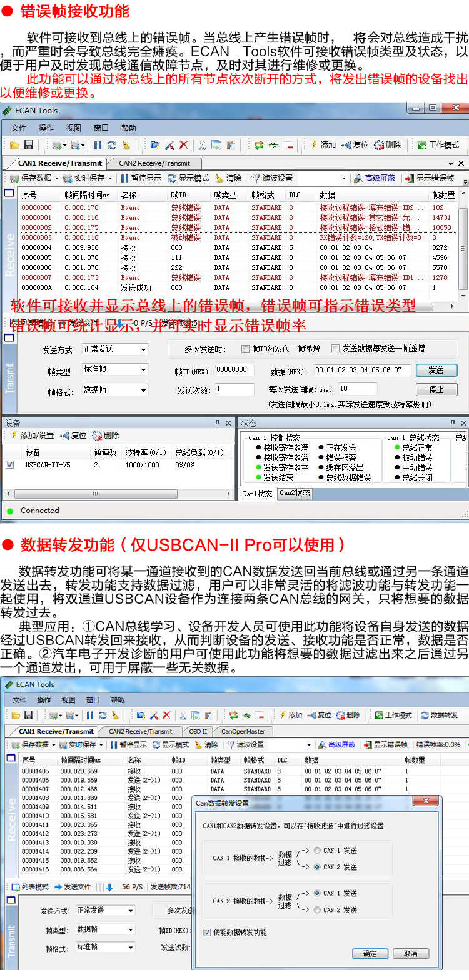Toggle the USBCAN-II-V5 device checkbox
This screenshot has width=469, height=980.
click(x=9, y=465)
